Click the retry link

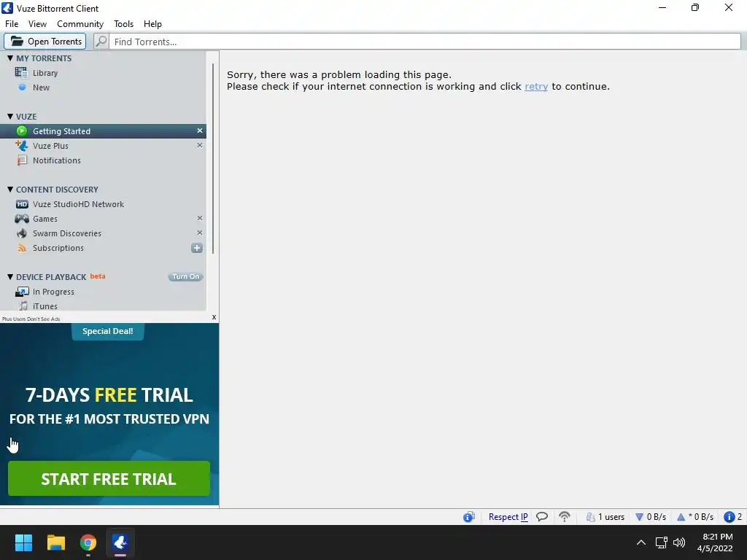click(536, 86)
